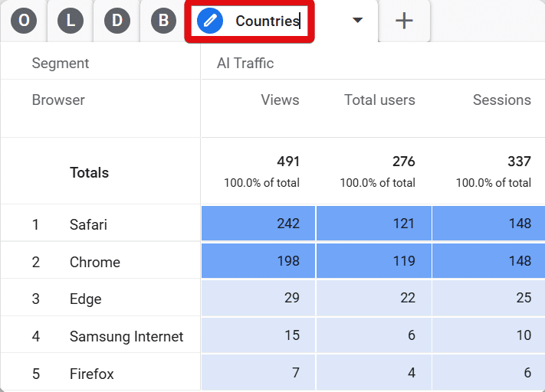Select the D tab icon
The image size is (545, 392).
click(x=117, y=21)
